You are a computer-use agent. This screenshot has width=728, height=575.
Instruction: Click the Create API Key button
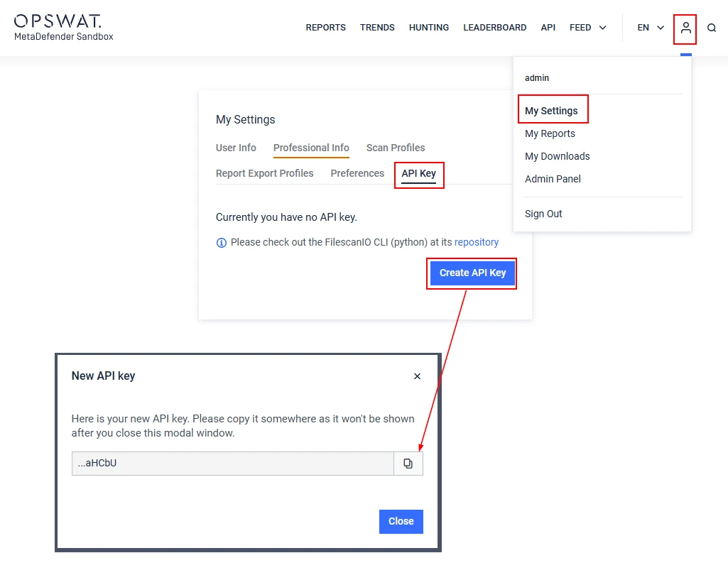click(472, 273)
